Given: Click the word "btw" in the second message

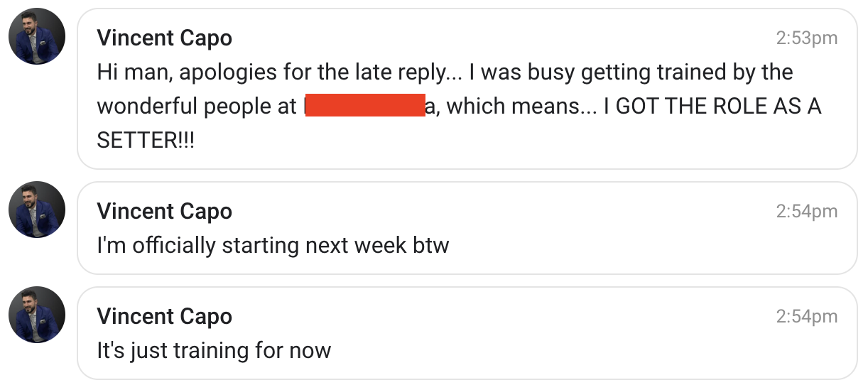Looking at the screenshot, I should pyautogui.click(x=431, y=246).
